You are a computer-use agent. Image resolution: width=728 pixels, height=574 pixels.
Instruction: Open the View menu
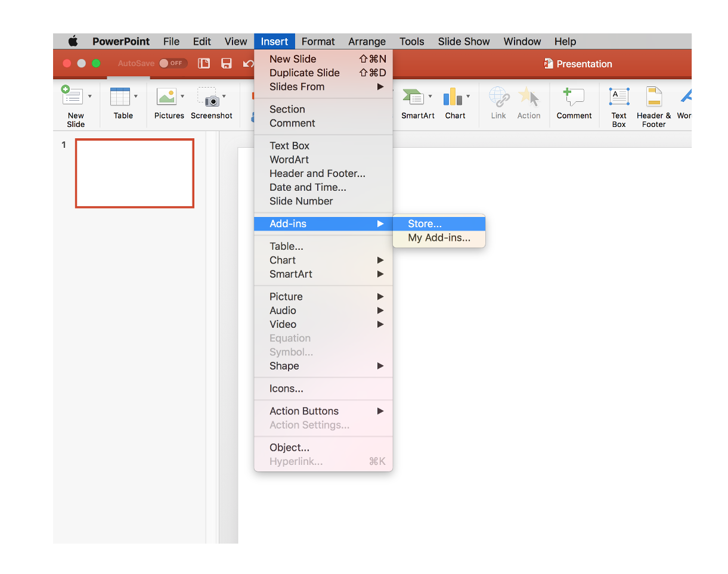[x=236, y=41]
